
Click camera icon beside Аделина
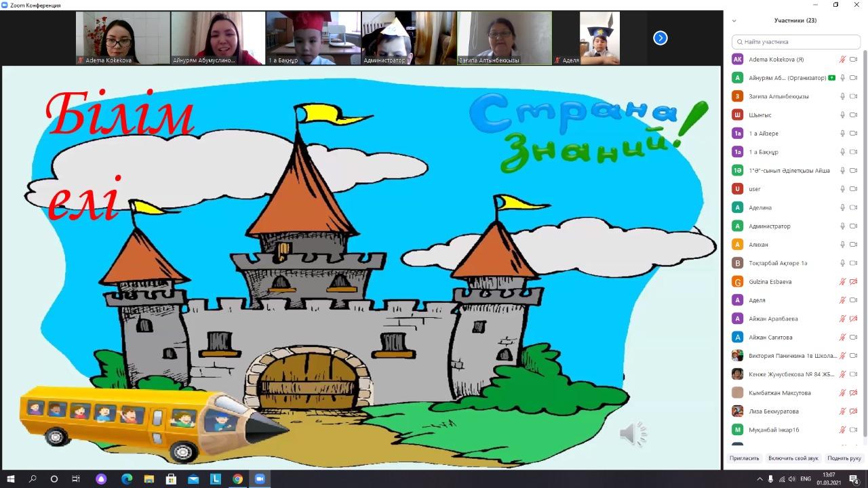(x=854, y=208)
